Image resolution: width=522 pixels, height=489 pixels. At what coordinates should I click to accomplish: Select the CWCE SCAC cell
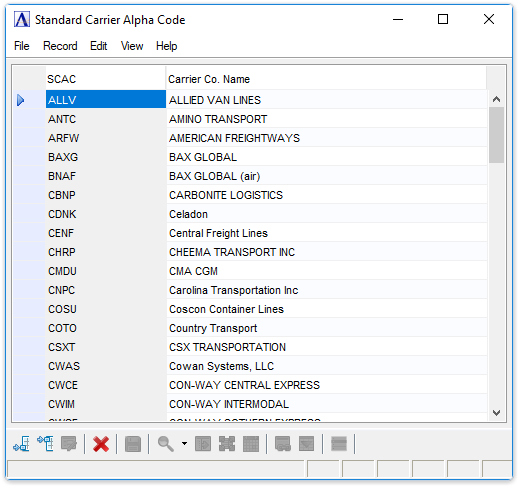106,385
